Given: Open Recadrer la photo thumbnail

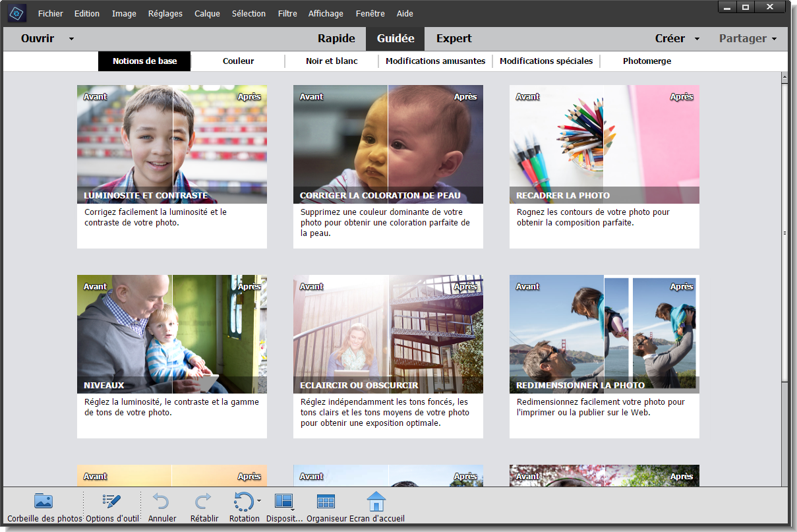Looking at the screenshot, I should click(605, 144).
